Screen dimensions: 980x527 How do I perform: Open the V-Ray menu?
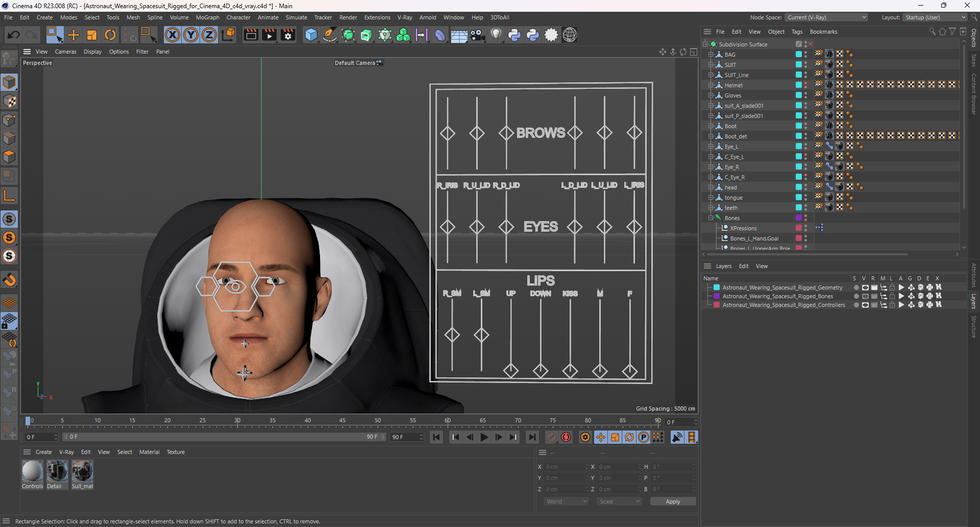click(405, 17)
